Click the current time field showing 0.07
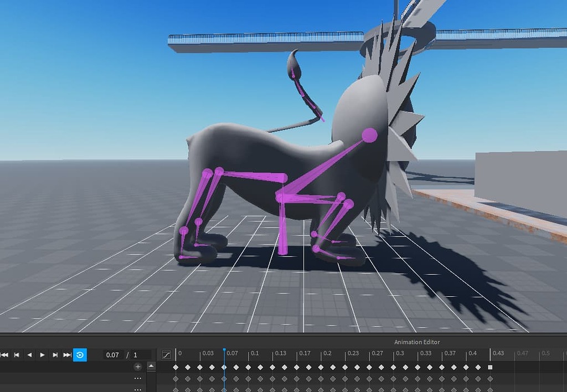This screenshot has height=392, width=567. [112, 355]
